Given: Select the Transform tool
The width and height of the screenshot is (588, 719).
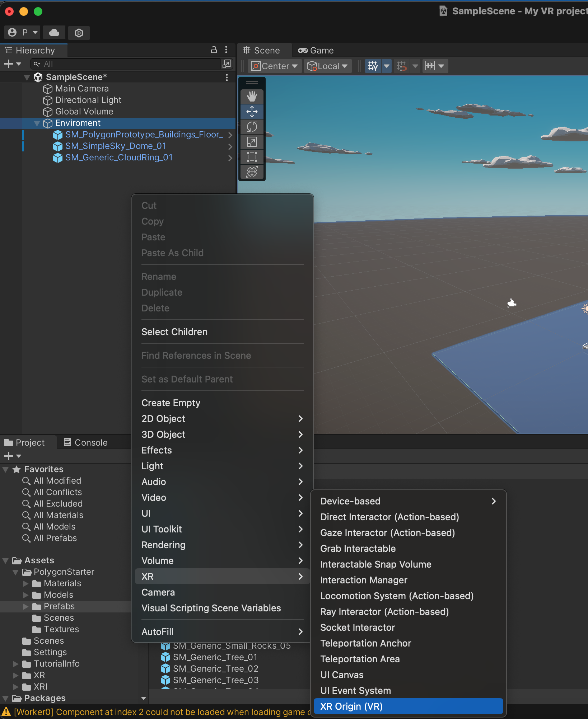Looking at the screenshot, I should click(252, 172).
